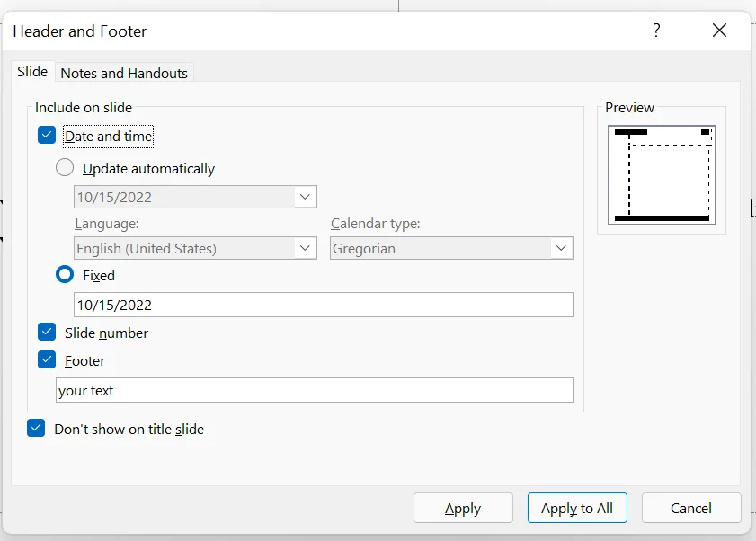Open the Language dropdown

coord(195,248)
